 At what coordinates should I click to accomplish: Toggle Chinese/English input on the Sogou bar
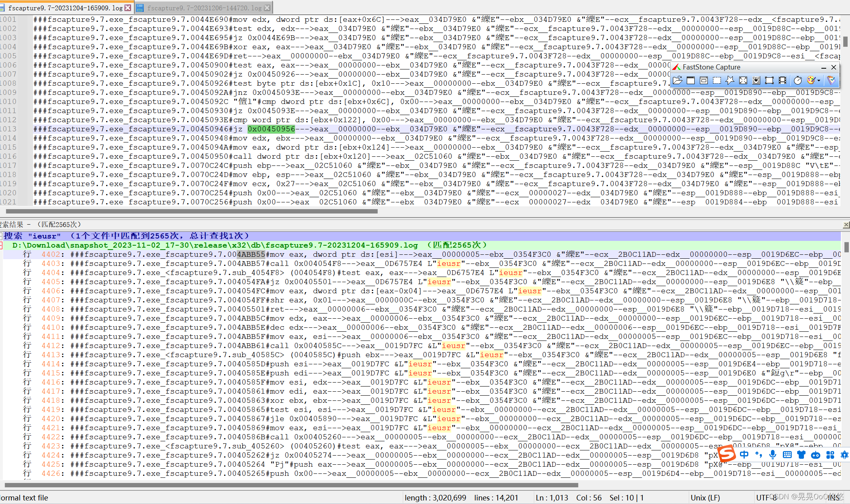point(745,454)
